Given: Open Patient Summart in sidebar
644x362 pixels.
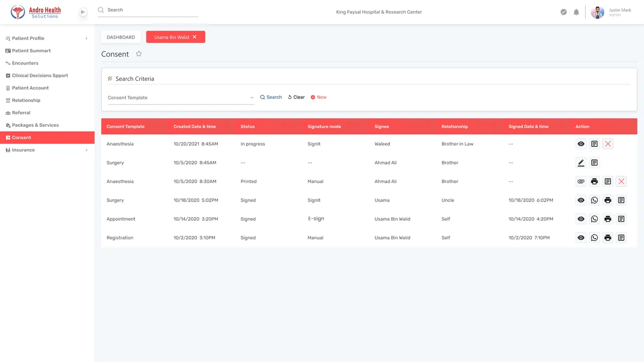Looking at the screenshot, I should point(47,51).
